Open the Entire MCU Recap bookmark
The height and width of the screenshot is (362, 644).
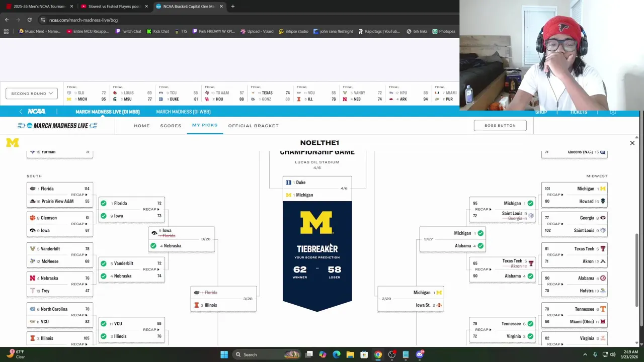pos(87,31)
